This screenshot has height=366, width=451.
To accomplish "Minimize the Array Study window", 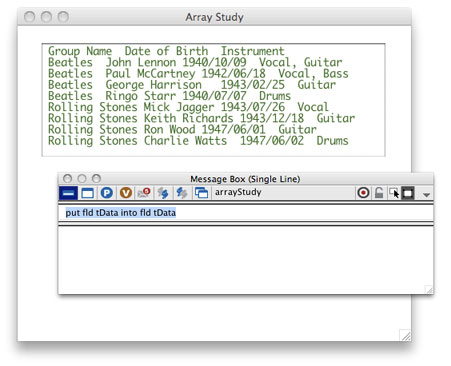I will click(46, 16).
